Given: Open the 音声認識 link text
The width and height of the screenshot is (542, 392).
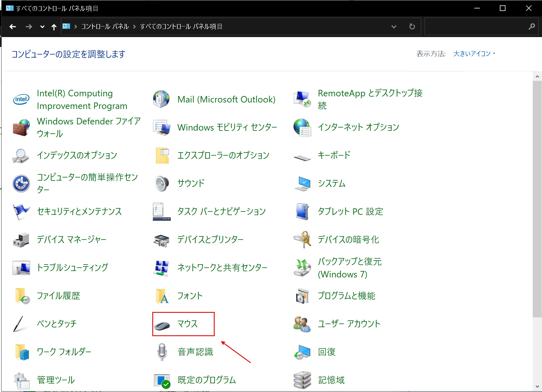Looking at the screenshot, I should [196, 352].
